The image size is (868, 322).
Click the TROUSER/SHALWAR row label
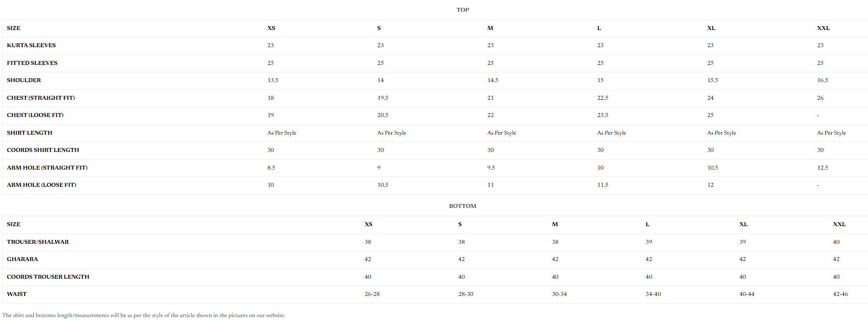click(38, 242)
